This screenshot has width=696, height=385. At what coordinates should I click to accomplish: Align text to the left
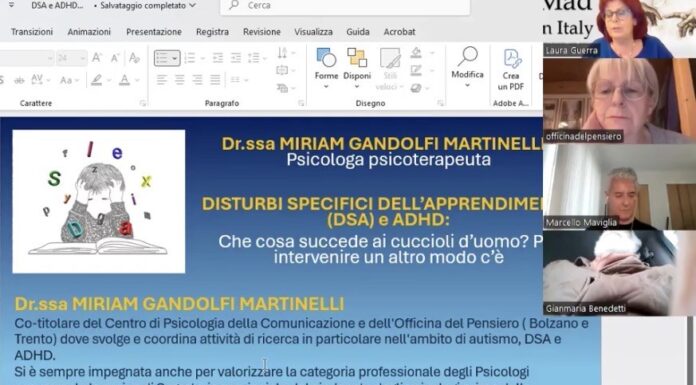point(162,80)
